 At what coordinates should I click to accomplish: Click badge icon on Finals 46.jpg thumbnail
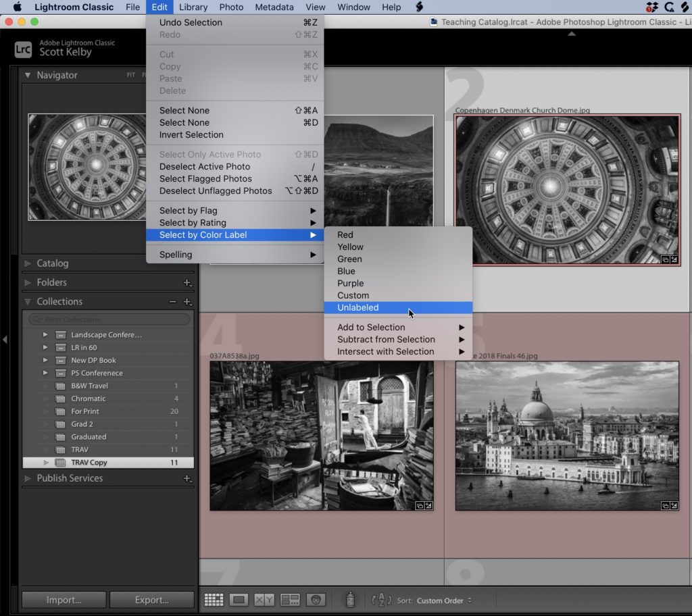click(670, 506)
